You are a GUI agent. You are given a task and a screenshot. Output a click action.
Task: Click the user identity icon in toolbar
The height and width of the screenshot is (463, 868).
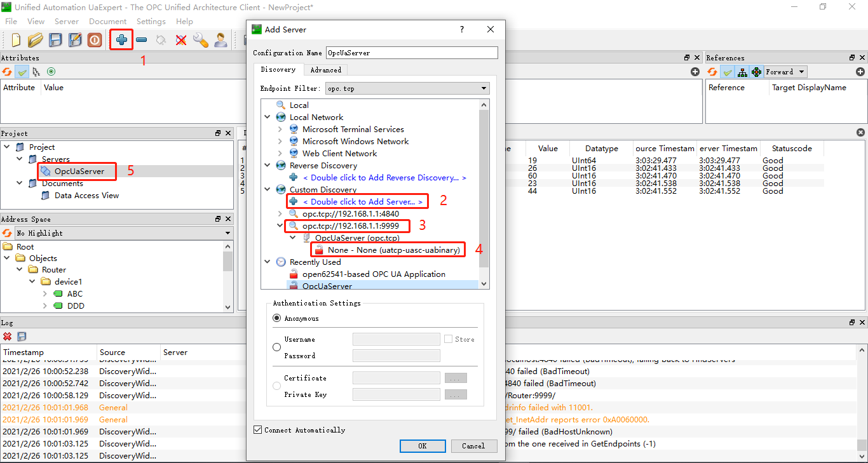pos(220,40)
